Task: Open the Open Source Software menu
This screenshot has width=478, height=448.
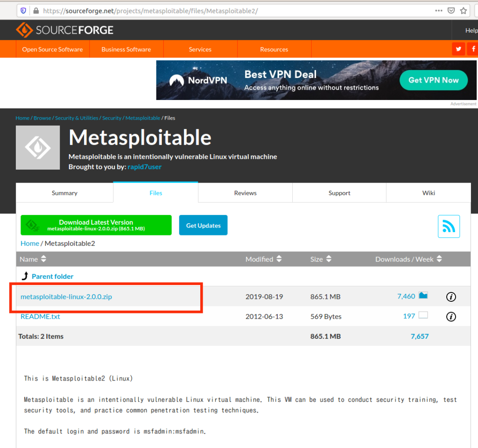Action: point(52,49)
